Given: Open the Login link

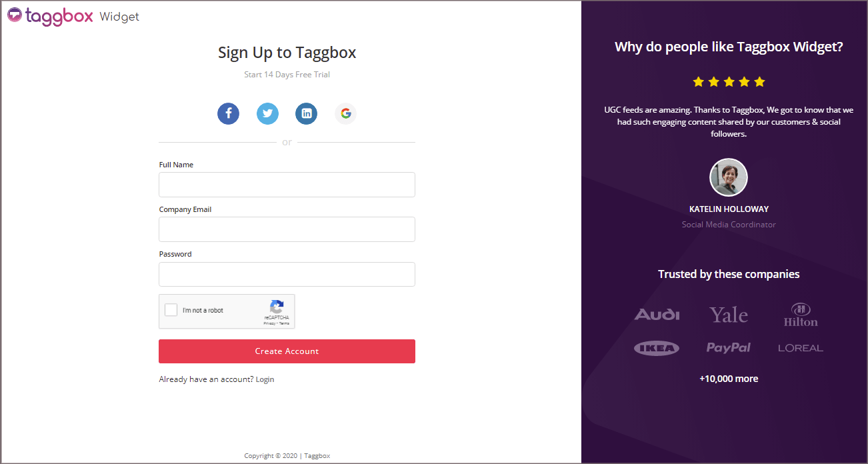Looking at the screenshot, I should (265, 379).
